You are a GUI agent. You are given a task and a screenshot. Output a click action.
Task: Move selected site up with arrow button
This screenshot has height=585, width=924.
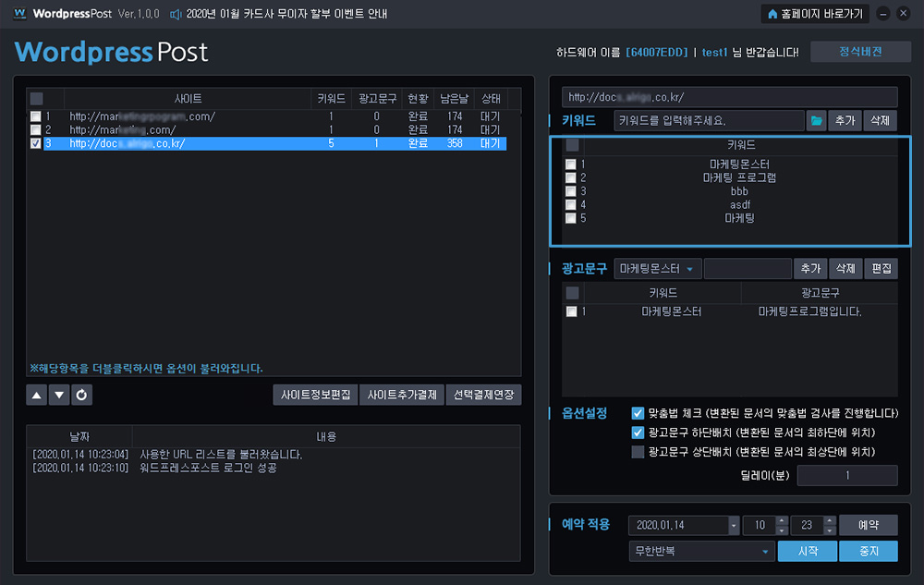point(37,396)
